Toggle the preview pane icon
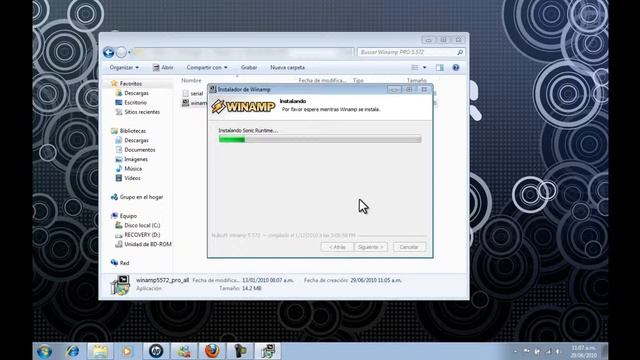 [x=440, y=68]
